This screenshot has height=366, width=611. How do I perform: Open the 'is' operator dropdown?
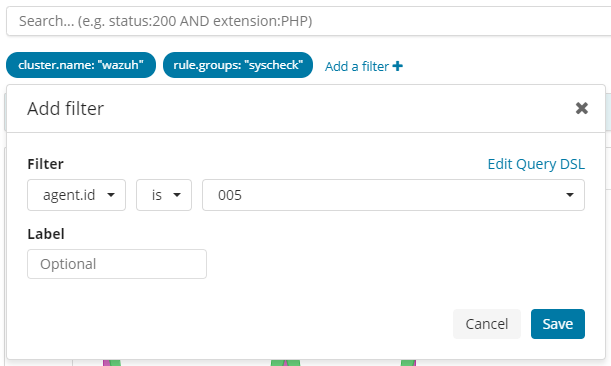(164, 195)
